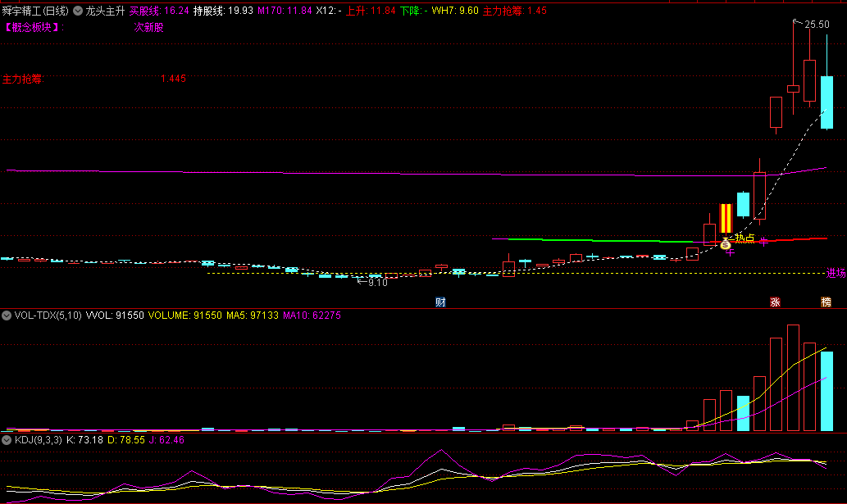Open the 龙头主升 indicator dropdown arrow
This screenshot has height=504, width=847.
coord(78,11)
